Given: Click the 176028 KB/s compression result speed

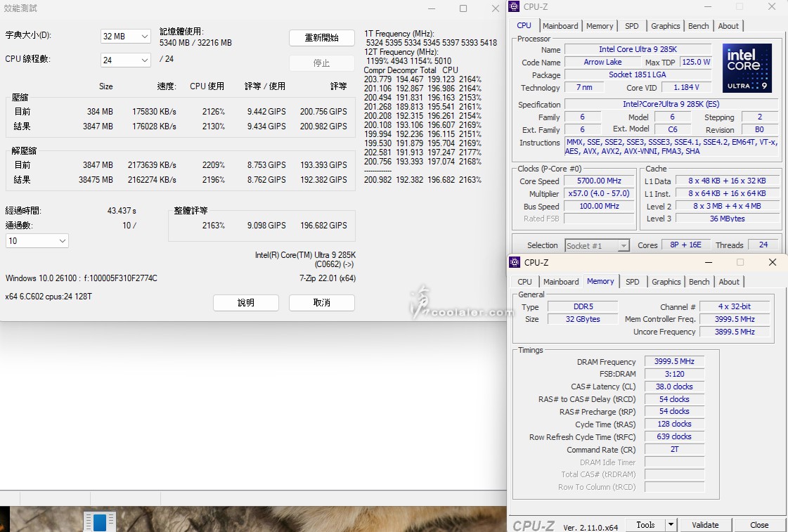Looking at the screenshot, I should [x=154, y=126].
